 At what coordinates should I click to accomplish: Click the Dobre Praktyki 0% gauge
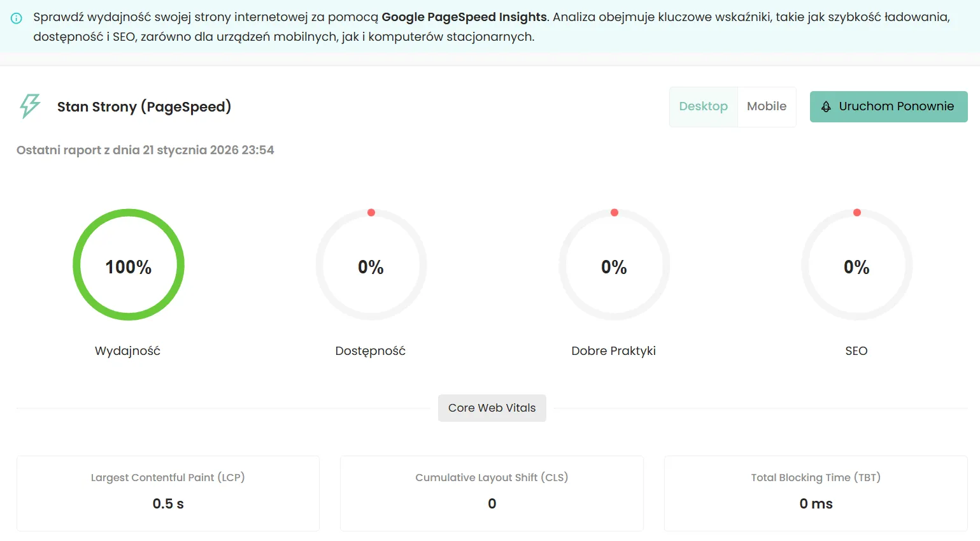coord(614,264)
